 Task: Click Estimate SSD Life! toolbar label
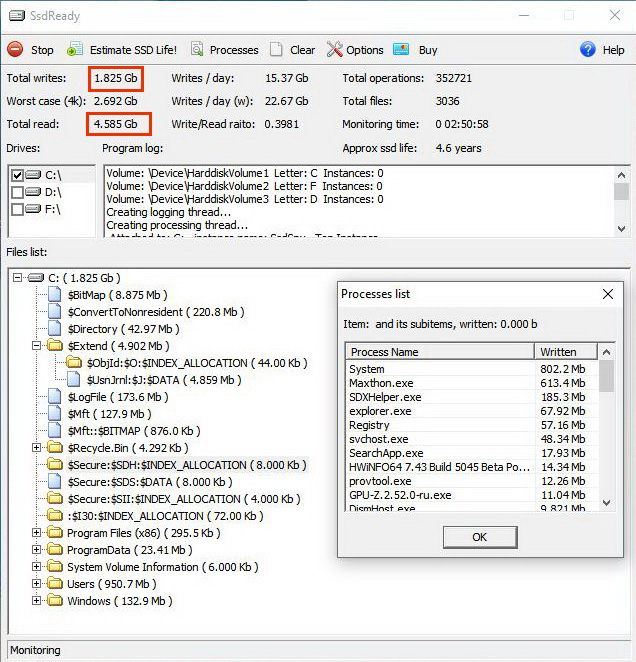coord(133,50)
